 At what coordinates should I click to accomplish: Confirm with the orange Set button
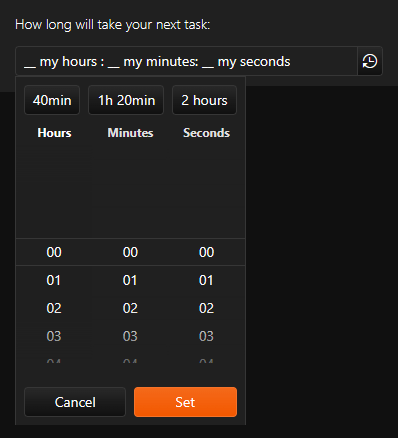[x=185, y=402]
